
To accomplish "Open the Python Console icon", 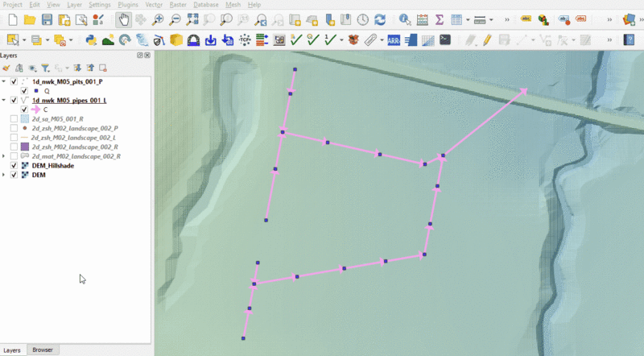I will pyautogui.click(x=90, y=39).
